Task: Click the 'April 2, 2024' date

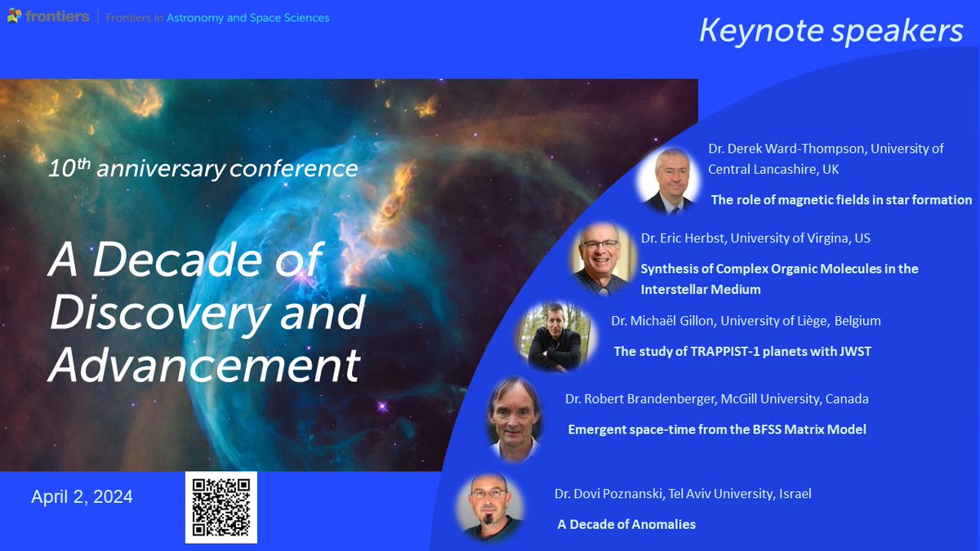Action: click(x=82, y=496)
